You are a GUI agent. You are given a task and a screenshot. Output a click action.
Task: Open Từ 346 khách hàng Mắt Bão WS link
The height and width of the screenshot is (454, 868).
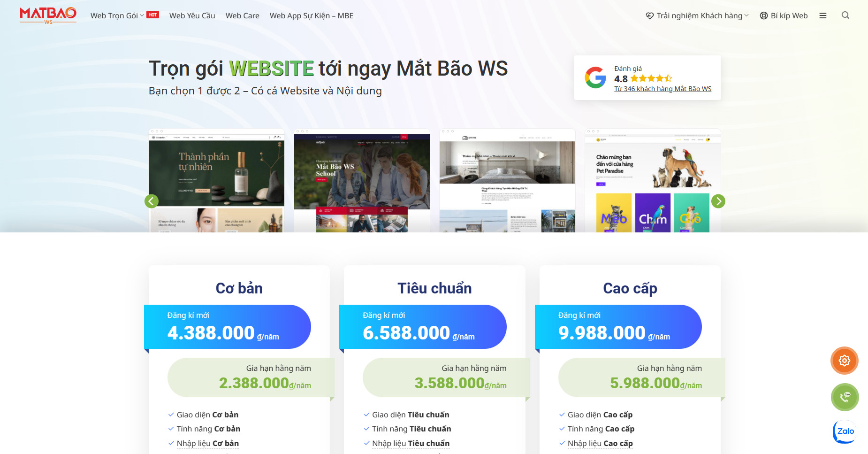click(x=662, y=89)
